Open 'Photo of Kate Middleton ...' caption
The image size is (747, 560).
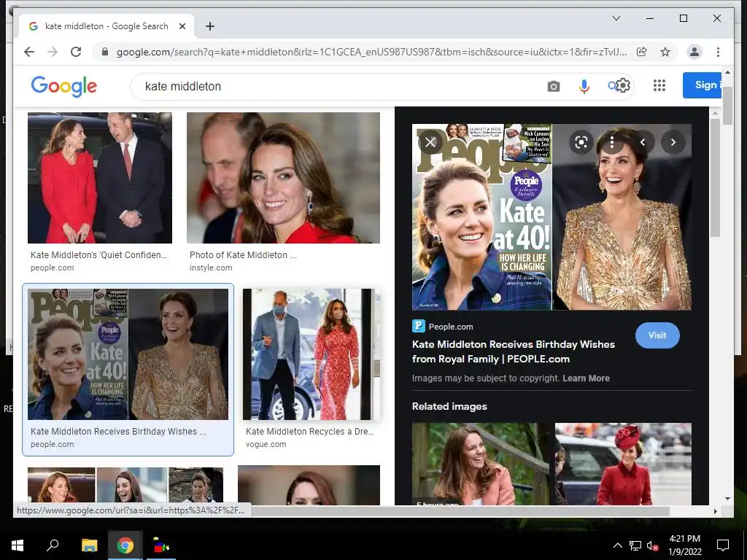(x=243, y=255)
